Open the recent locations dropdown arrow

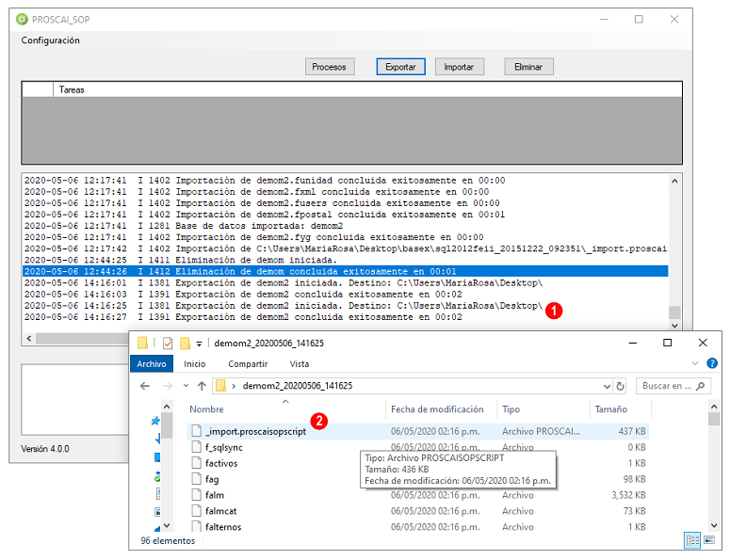[x=186, y=386]
